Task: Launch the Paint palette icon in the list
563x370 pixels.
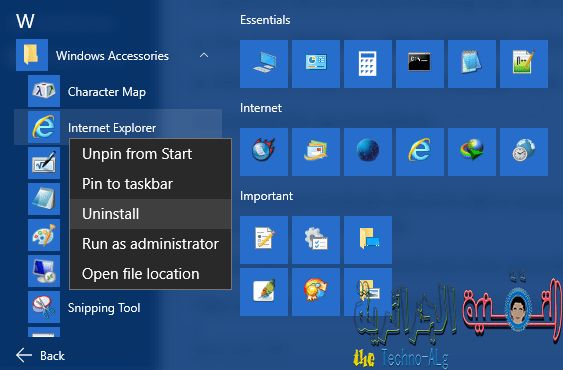Action: tap(44, 235)
